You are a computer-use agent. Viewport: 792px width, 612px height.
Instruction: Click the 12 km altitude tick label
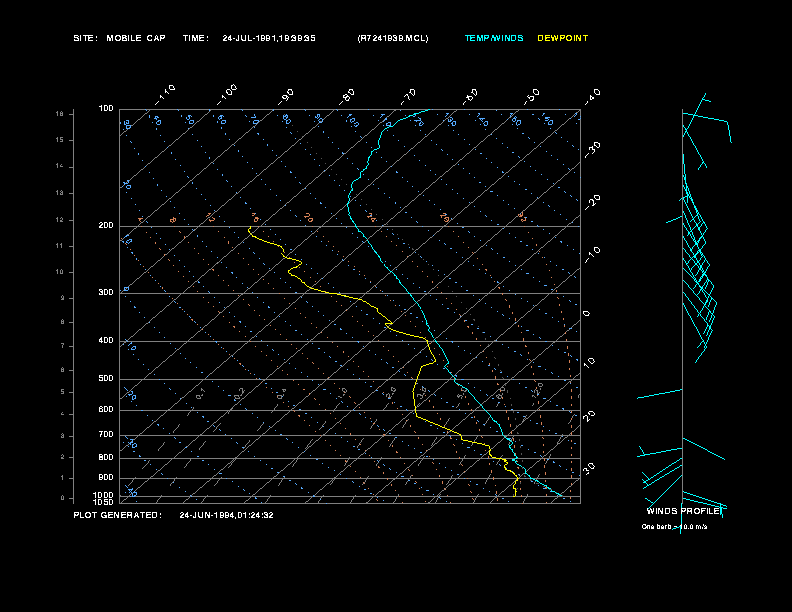(59, 219)
